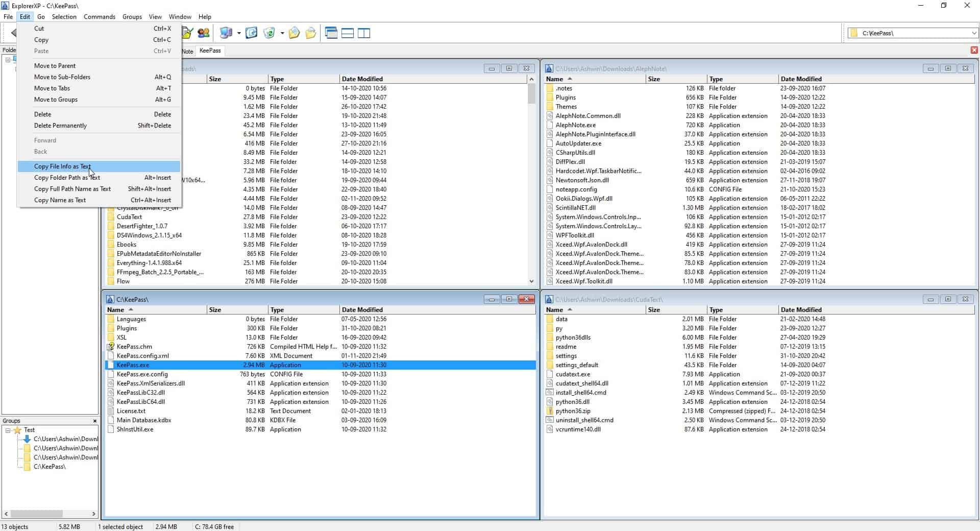Choose Move to Sub-Folders menu entry

click(x=99, y=77)
